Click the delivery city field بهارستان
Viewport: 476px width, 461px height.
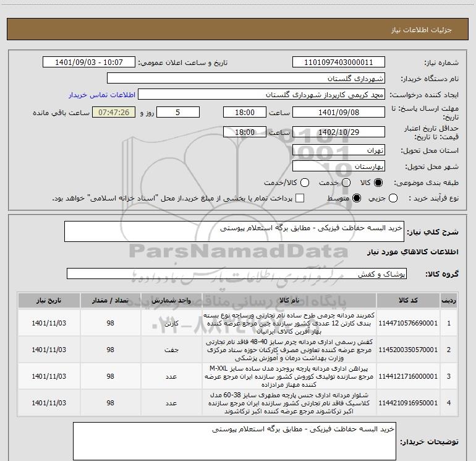click(x=339, y=166)
